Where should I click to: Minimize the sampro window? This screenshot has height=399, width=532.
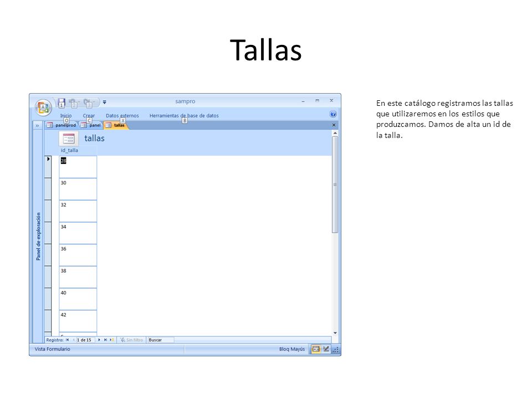(x=303, y=101)
